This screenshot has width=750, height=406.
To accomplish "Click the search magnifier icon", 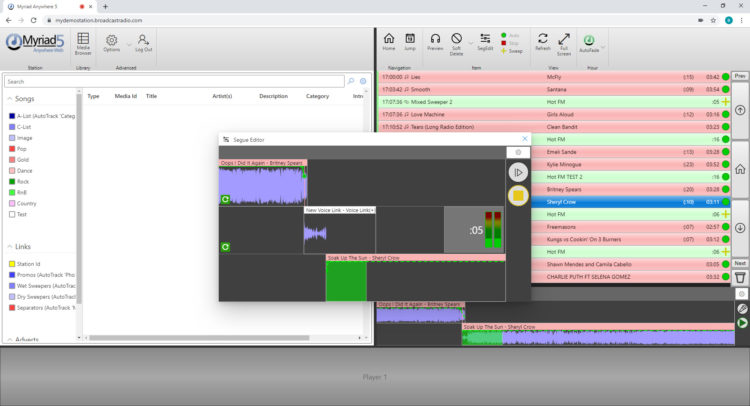I will coord(351,81).
